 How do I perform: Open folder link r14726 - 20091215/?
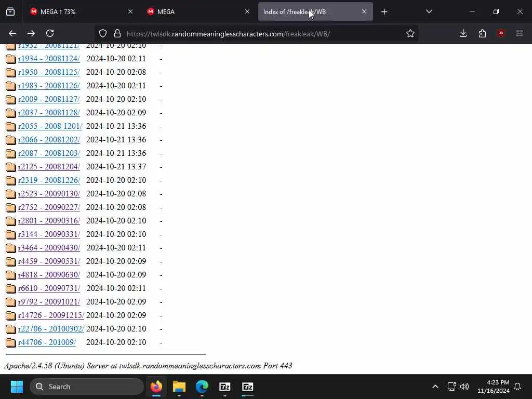coord(51,315)
